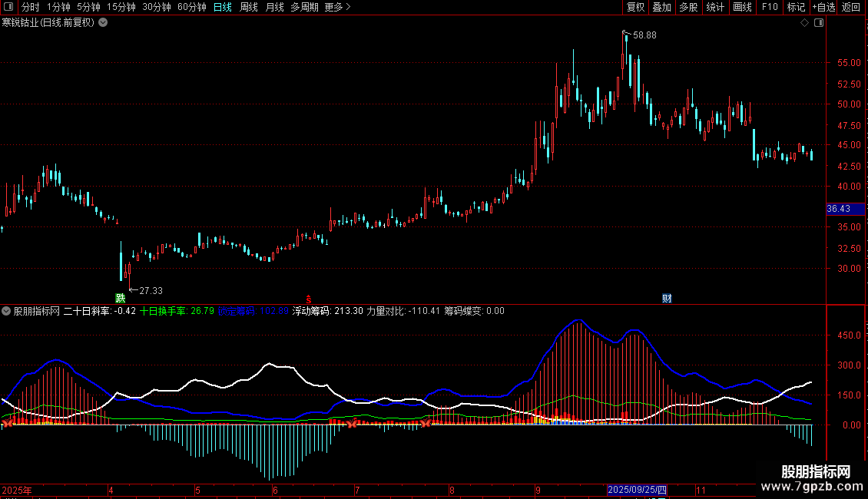This screenshot has width=868, height=499.
Task: Click the 返回 back button
Action: click(851, 7)
